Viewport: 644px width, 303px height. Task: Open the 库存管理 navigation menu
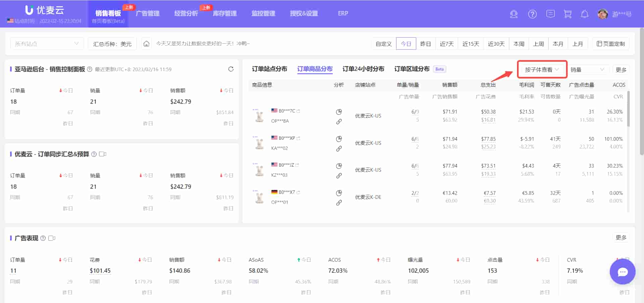point(225,13)
